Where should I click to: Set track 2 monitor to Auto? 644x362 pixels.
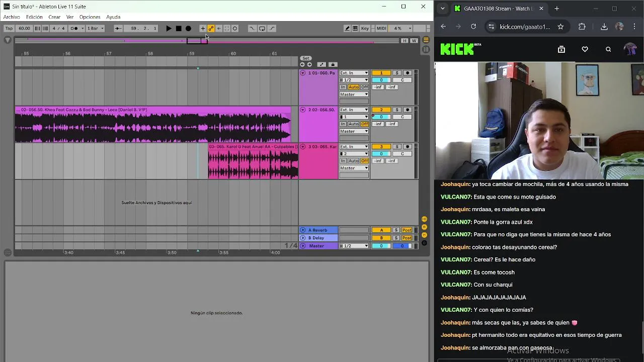pos(354,124)
